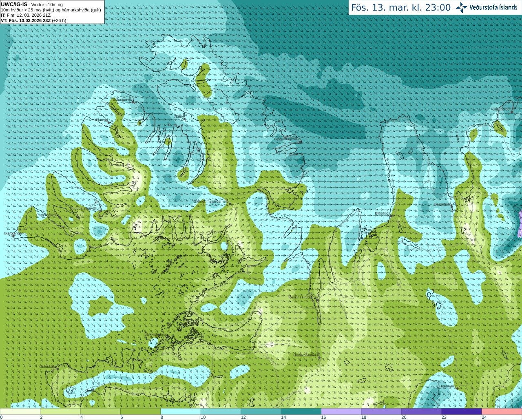
Task: Click the forecast time 'Fös. 13. mar. kl. 23:00'
Action: tap(401, 7)
